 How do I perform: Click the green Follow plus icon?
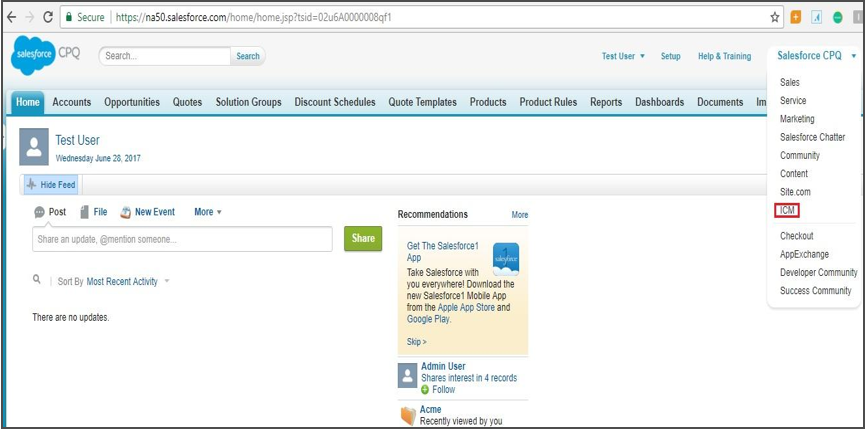pos(426,389)
